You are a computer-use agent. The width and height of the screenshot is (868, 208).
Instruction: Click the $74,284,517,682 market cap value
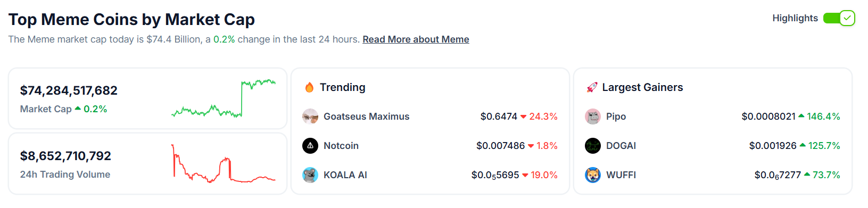coord(69,90)
